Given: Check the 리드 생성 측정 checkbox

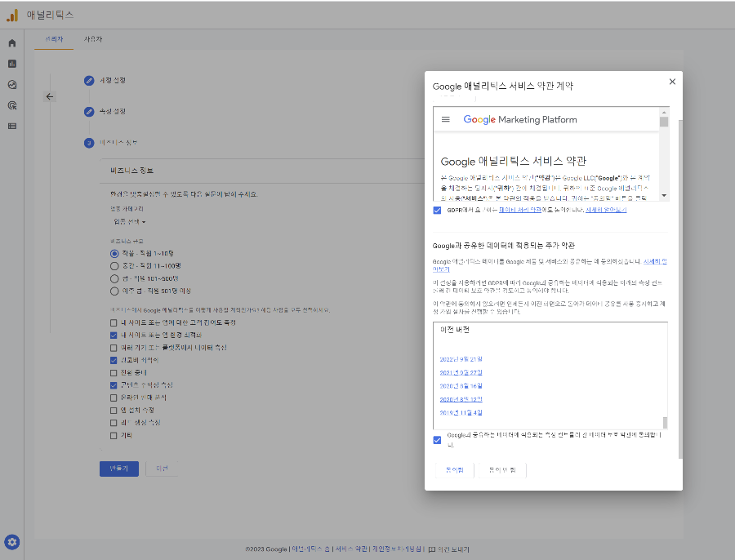Looking at the screenshot, I should (114, 423).
